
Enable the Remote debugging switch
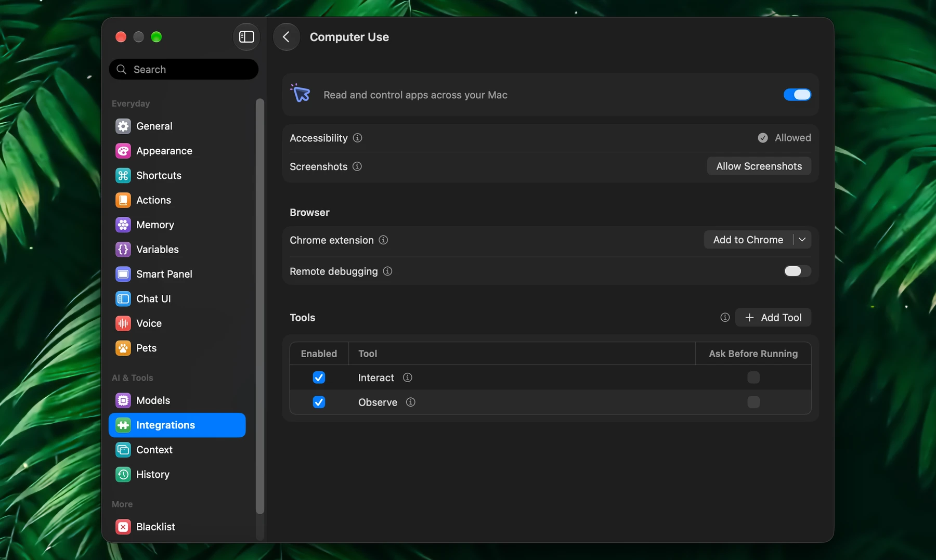(x=797, y=271)
